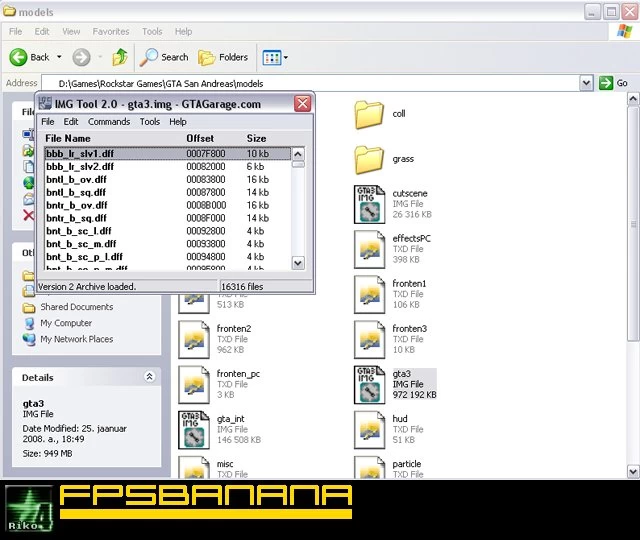Select effectsPC TXD file icon
The image size is (640, 540).
[369, 249]
